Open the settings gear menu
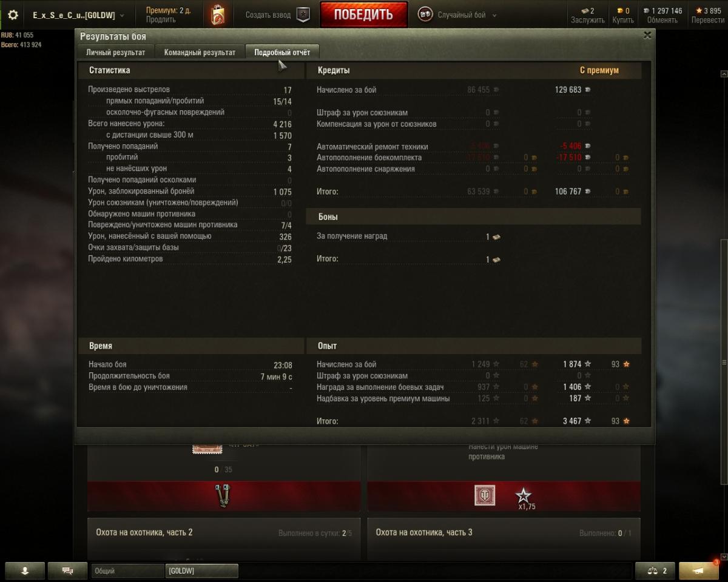The image size is (728, 582). [13, 15]
